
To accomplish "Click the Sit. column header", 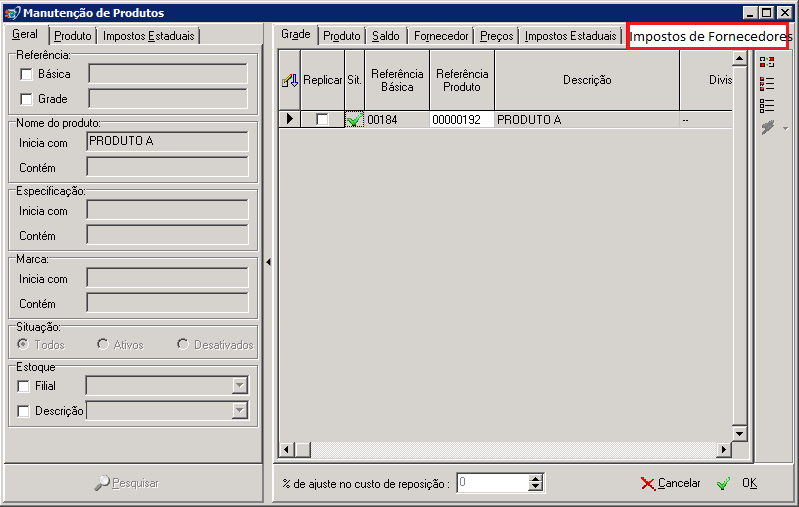I will click(x=355, y=80).
